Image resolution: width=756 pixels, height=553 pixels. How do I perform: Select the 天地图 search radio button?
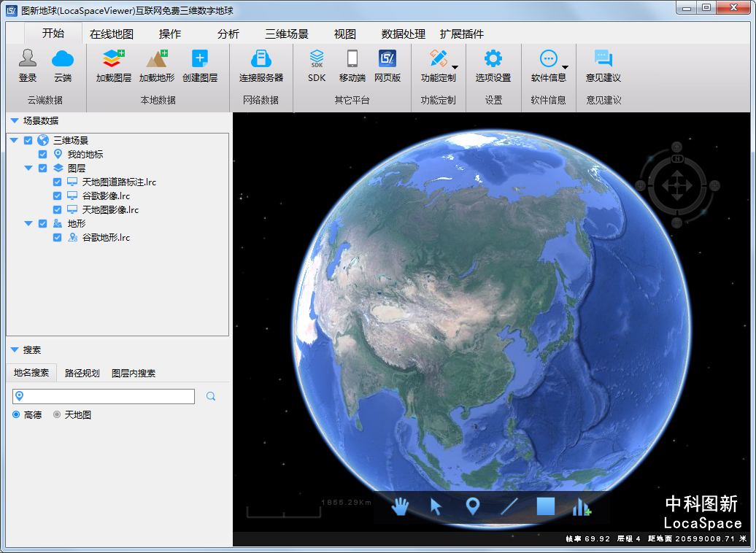pos(57,415)
